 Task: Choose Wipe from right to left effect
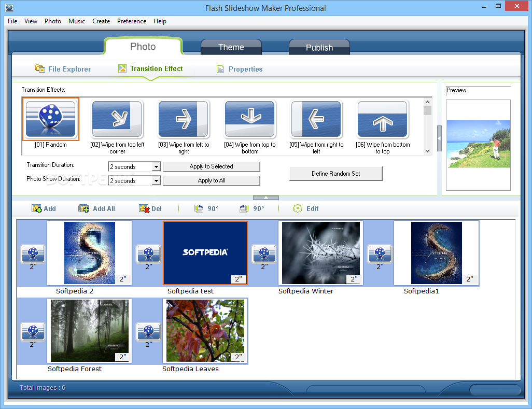tap(316, 119)
